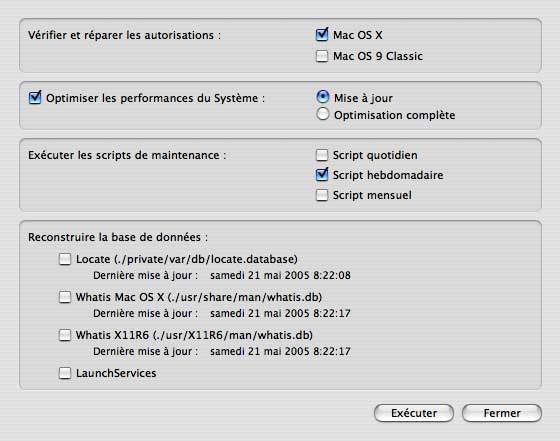This screenshot has height=441, width=560.
Task: Click the Whatis Mac OS X update date text
Action: coord(280,313)
